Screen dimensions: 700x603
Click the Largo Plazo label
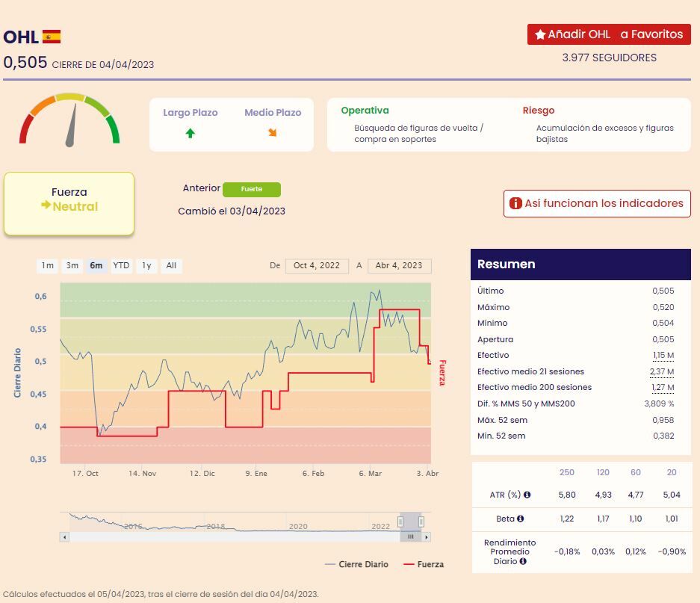(191, 113)
